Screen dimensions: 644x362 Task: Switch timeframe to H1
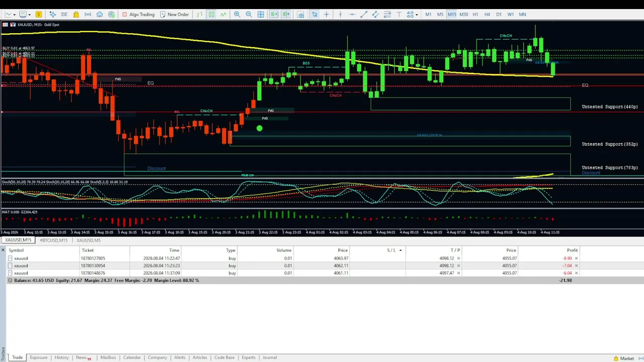pyautogui.click(x=475, y=14)
